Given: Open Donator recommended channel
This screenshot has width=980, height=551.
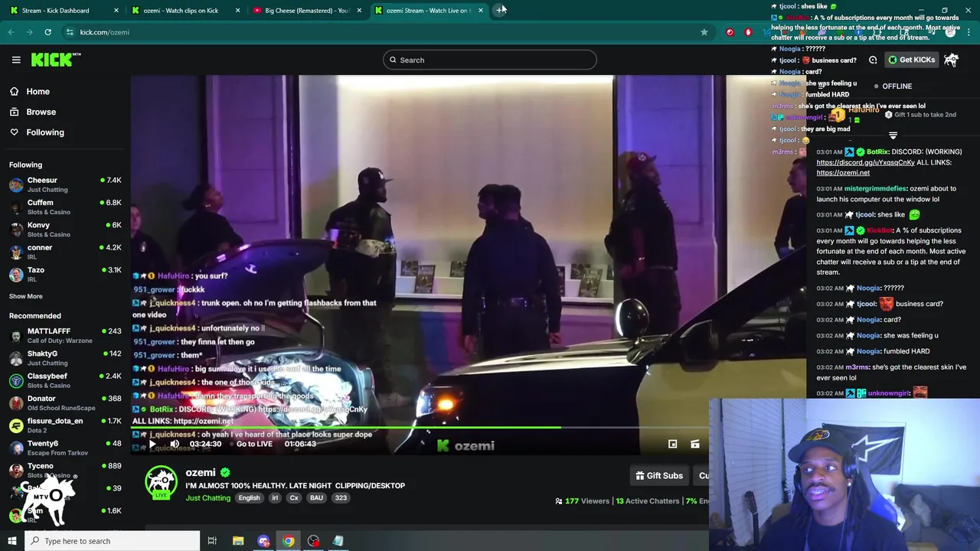Looking at the screenshot, I should click(65, 403).
